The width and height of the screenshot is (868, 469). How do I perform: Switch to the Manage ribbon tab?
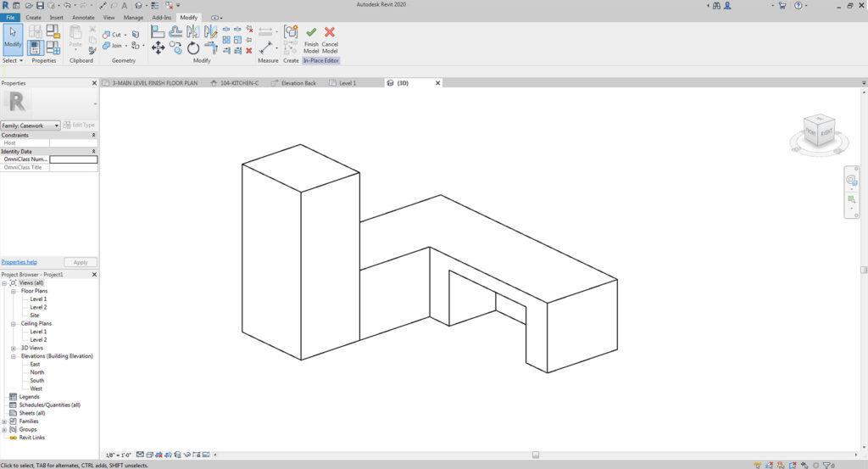[x=133, y=18]
